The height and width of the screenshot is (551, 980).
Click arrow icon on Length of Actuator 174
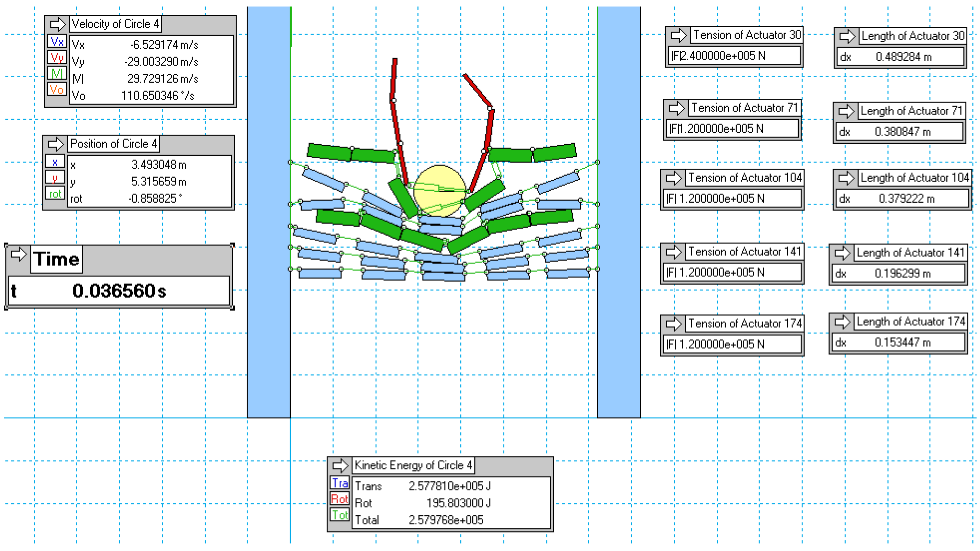[842, 322]
